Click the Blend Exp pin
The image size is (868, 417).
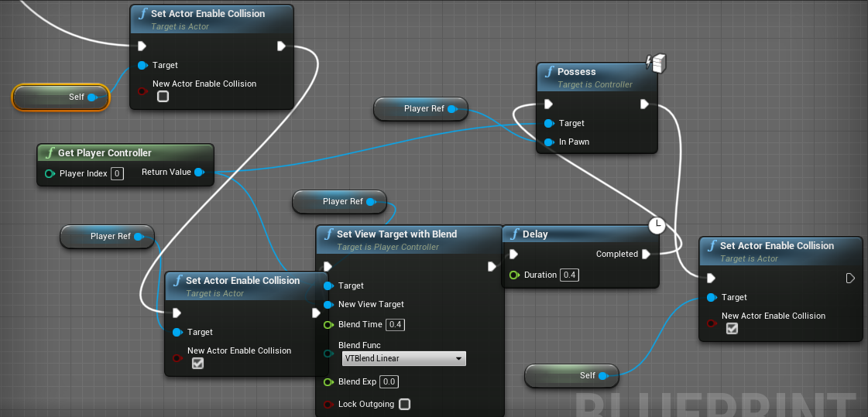point(328,381)
